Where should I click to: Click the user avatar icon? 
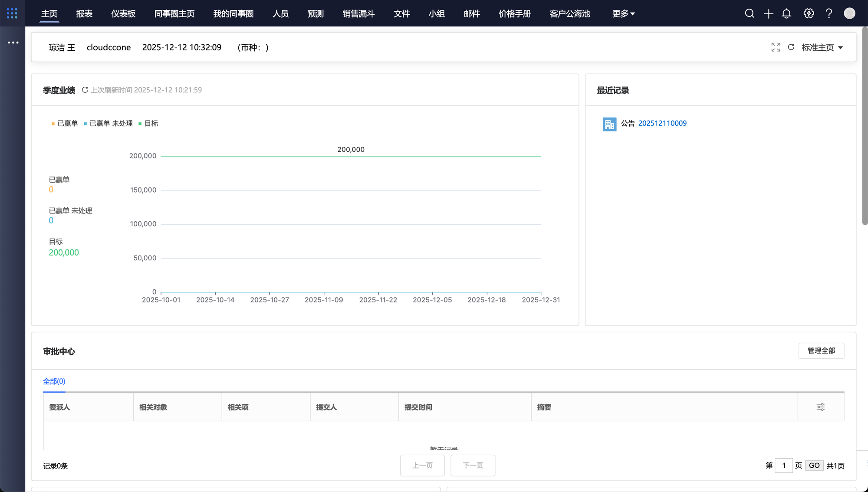849,13
